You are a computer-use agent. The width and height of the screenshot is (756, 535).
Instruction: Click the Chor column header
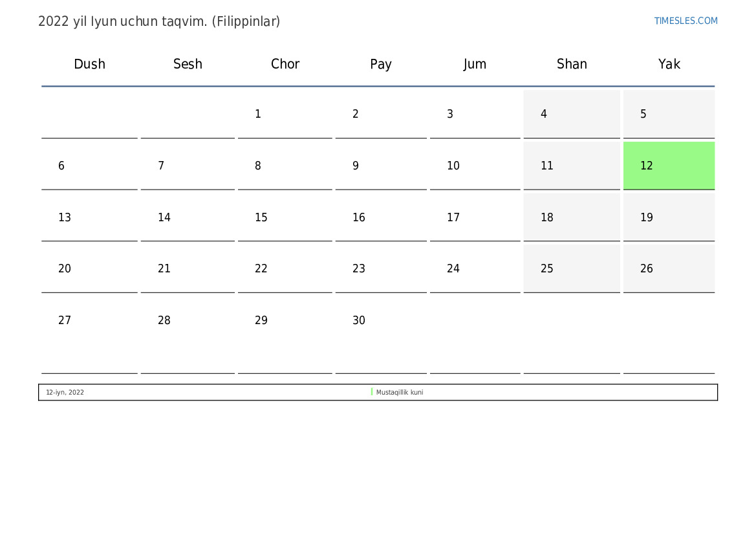click(285, 64)
